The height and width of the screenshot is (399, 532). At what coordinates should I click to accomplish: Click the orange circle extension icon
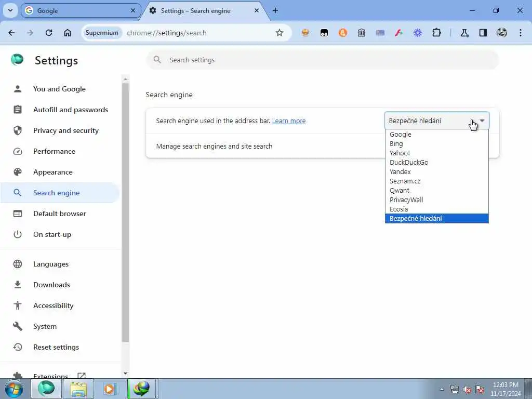pyautogui.click(x=343, y=33)
